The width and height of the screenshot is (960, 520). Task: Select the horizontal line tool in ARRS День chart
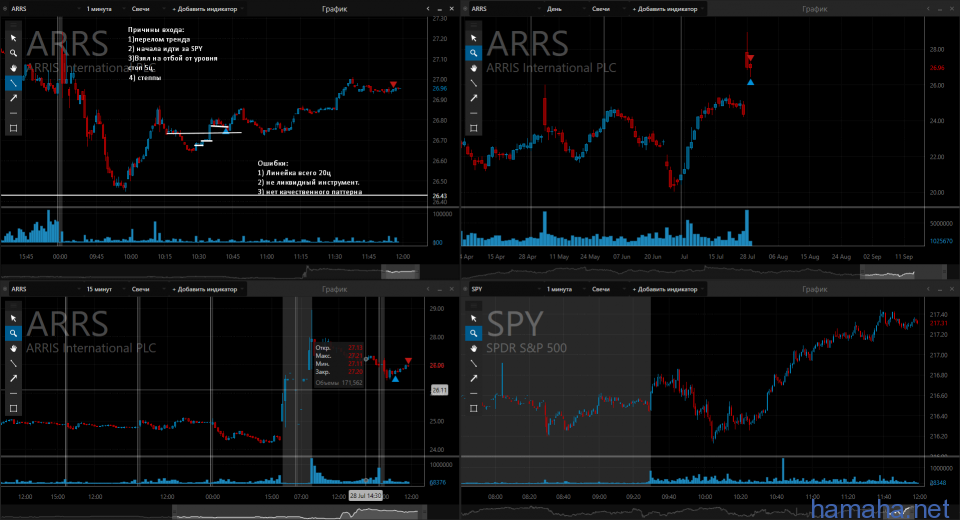pyautogui.click(x=473, y=113)
